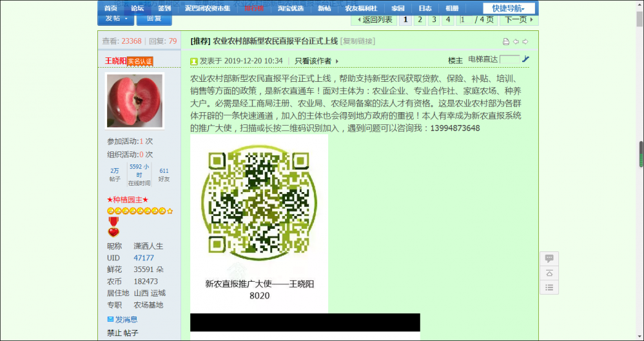Open the quick reply speech bubble icon

(x=549, y=258)
